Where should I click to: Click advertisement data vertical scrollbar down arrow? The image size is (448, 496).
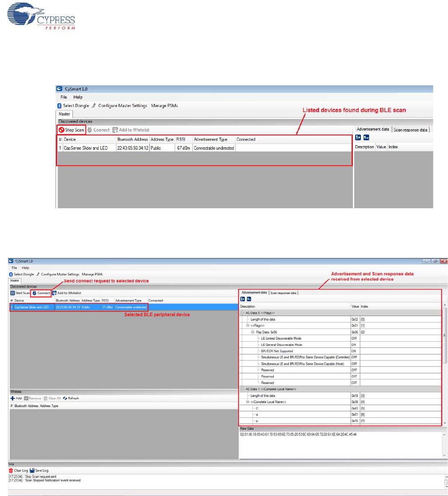click(x=445, y=423)
